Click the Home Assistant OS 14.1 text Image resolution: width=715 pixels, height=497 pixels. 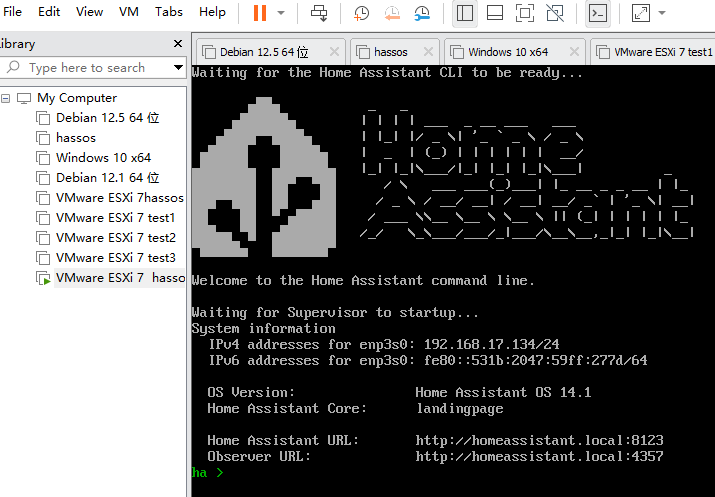503,393
